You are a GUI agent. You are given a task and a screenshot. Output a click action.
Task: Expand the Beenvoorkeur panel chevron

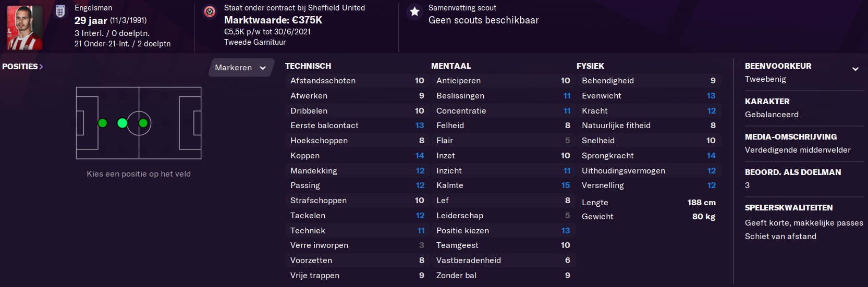(855, 69)
